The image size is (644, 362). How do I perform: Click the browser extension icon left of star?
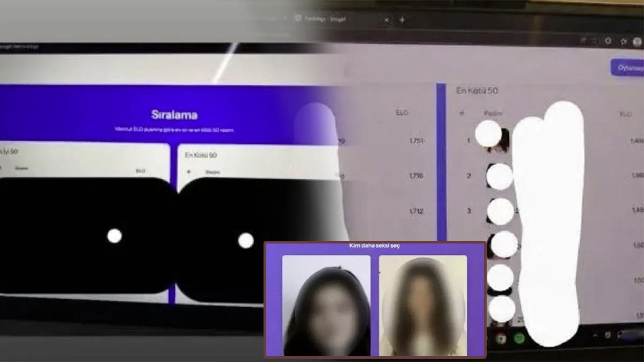pyautogui.click(x=608, y=41)
